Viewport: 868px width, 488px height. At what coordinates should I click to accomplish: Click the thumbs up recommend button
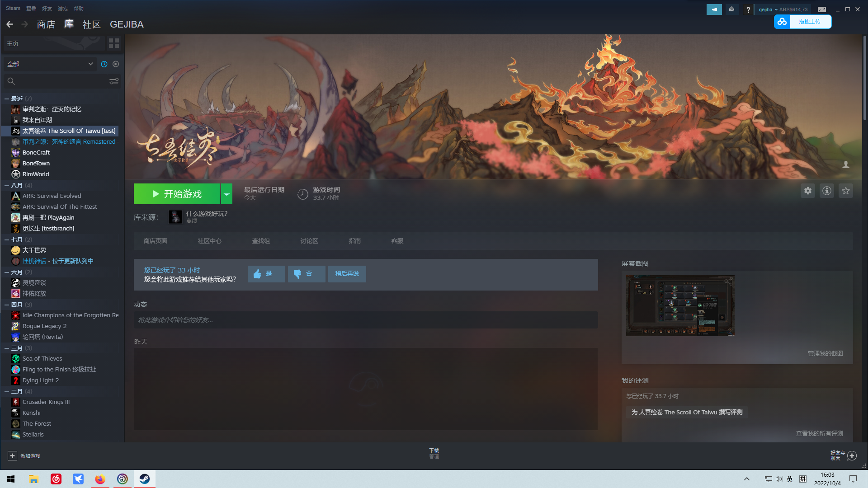pyautogui.click(x=266, y=274)
